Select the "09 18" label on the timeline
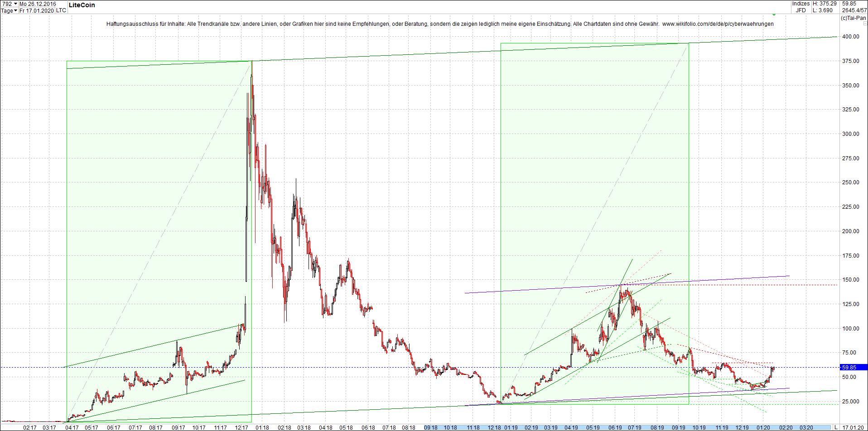The width and height of the screenshot is (868, 431). [430, 427]
